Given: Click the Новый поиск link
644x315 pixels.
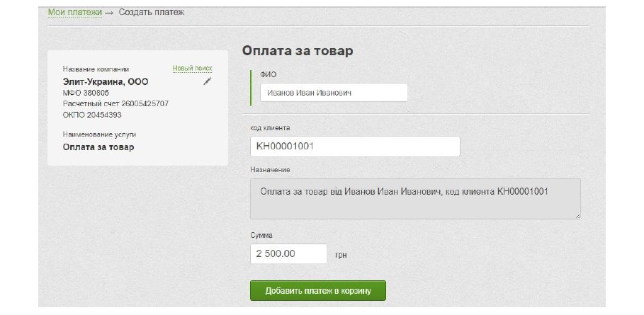Looking at the screenshot, I should pyautogui.click(x=192, y=69).
